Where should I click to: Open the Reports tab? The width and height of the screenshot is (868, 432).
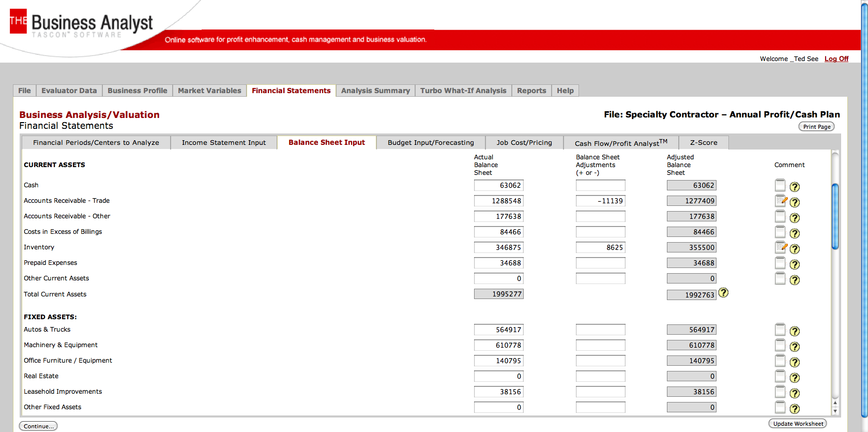tap(531, 91)
